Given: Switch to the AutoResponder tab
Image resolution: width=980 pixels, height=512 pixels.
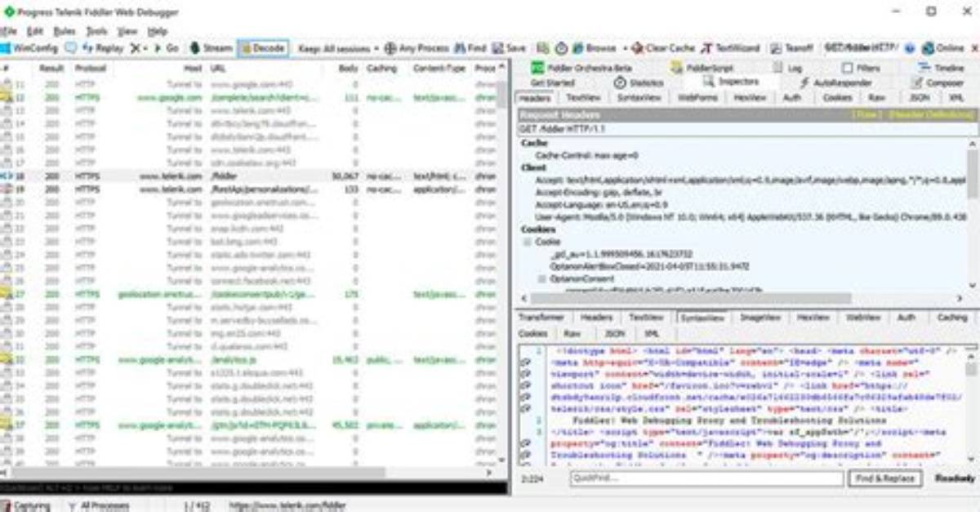Looking at the screenshot, I should (x=836, y=83).
